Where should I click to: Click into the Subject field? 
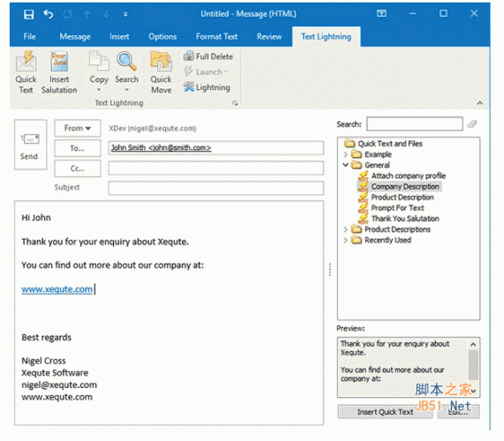[215, 188]
